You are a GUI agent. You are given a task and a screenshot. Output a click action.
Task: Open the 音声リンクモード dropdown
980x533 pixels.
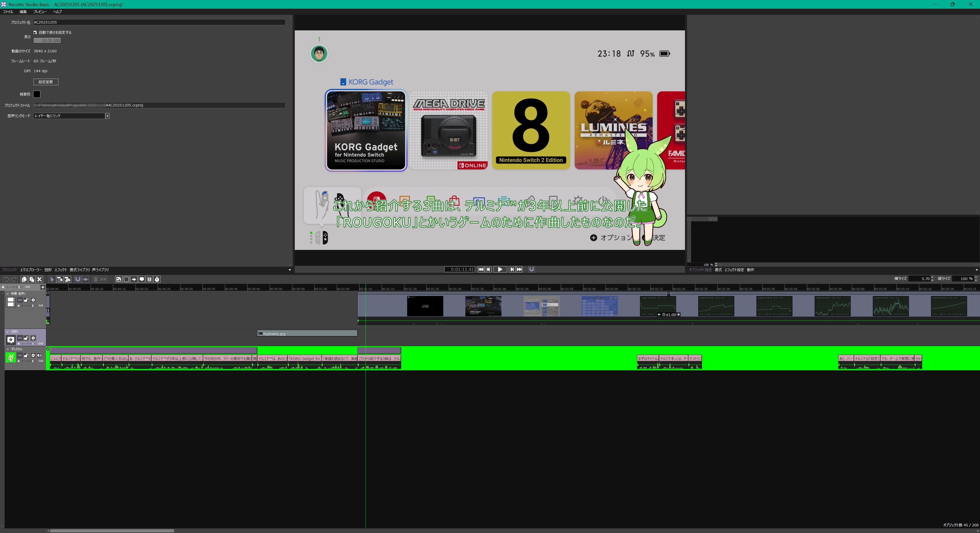[107, 116]
